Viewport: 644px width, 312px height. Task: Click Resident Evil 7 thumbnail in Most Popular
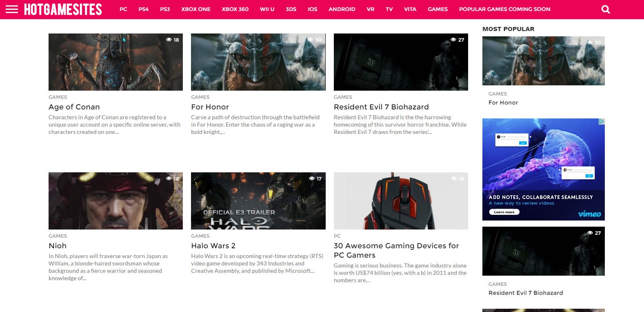[544, 251]
